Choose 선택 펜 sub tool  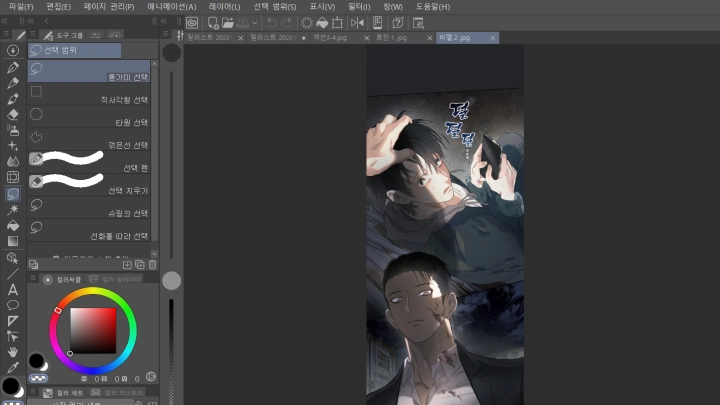[x=89, y=162]
